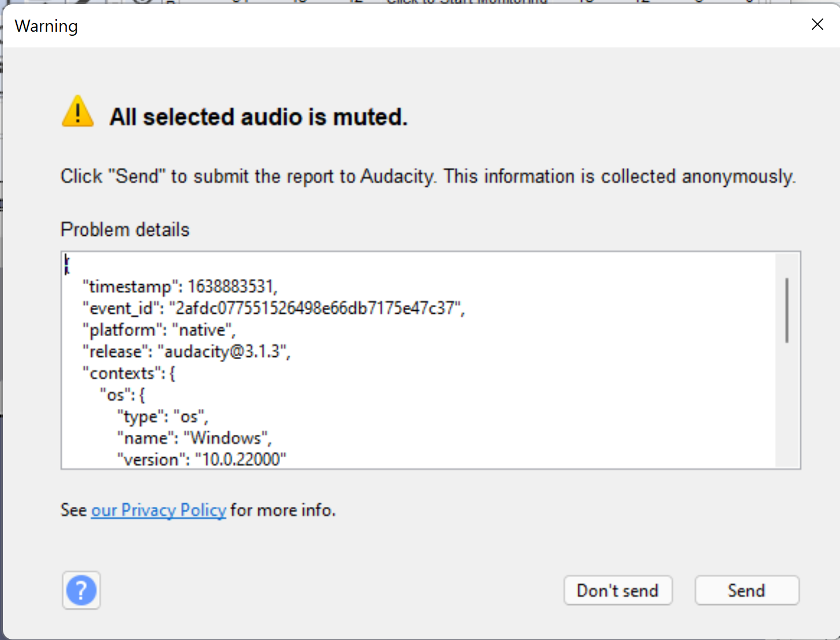Click the release audacity@3.1.3 line
The height and width of the screenshot is (640, 840).
187,351
